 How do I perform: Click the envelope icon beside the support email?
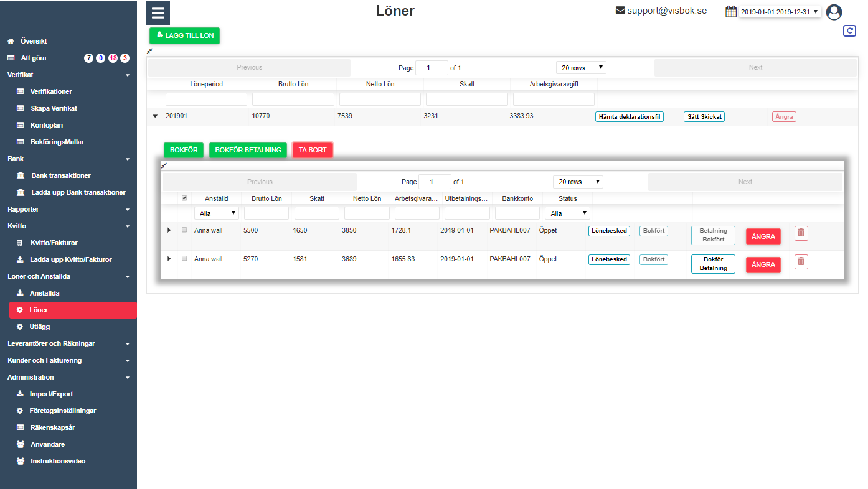(x=620, y=11)
